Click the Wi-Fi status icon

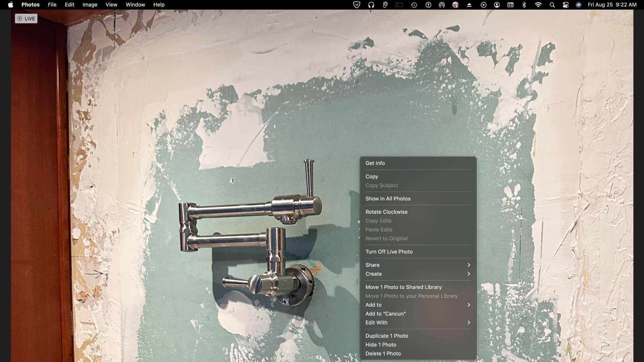pyautogui.click(x=538, y=5)
